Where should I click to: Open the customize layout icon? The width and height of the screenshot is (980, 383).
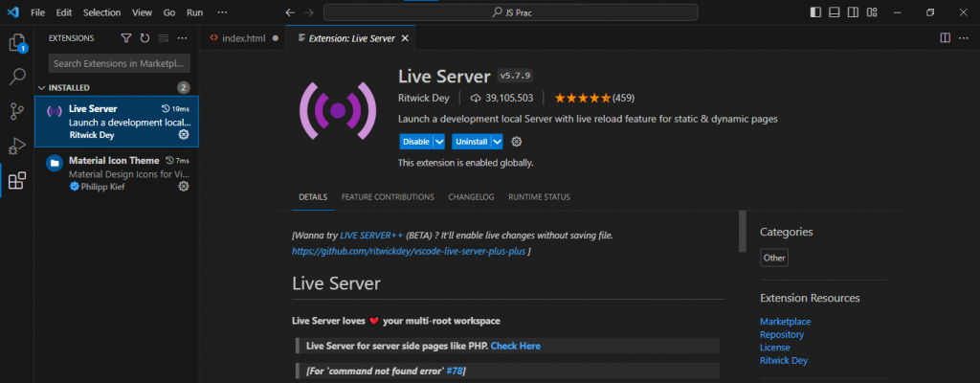click(x=872, y=12)
